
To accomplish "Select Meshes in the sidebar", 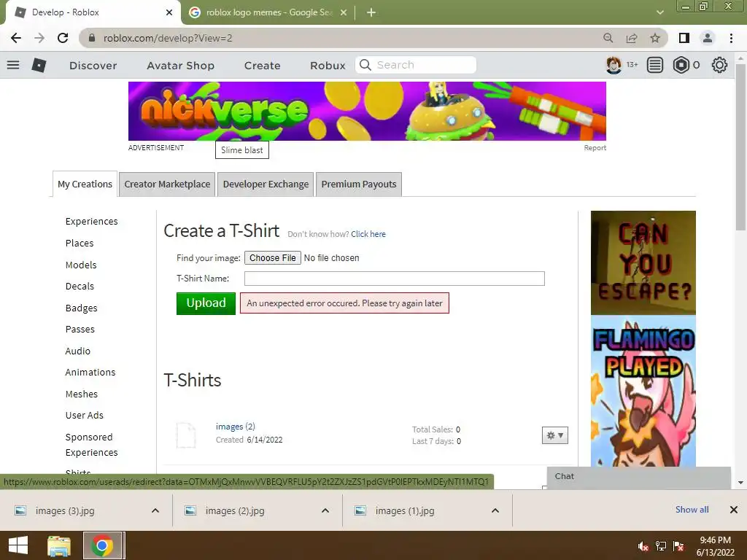I will coord(82,394).
